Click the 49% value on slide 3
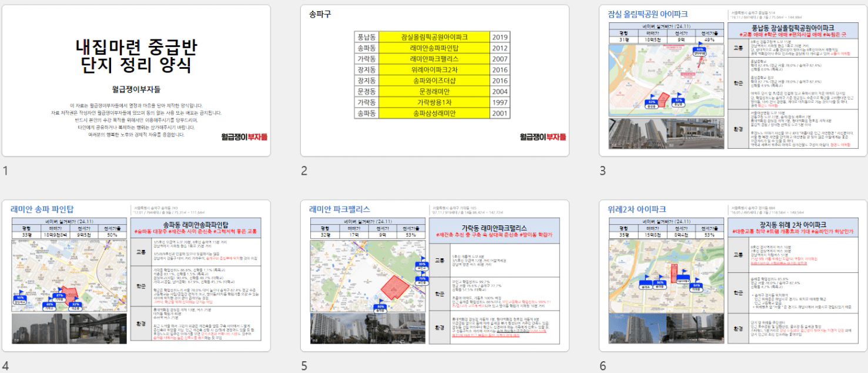 point(709,40)
